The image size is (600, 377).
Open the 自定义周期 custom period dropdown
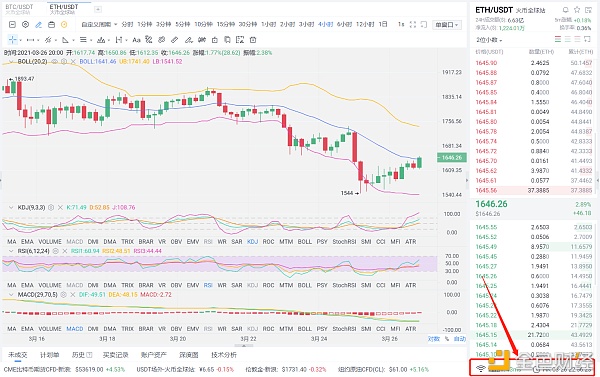click(x=99, y=24)
